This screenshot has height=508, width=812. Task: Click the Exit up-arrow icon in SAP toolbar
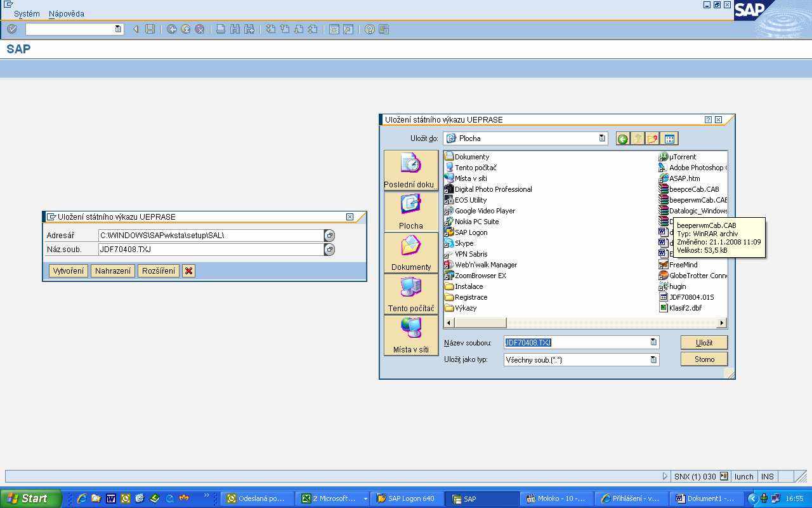click(185, 29)
